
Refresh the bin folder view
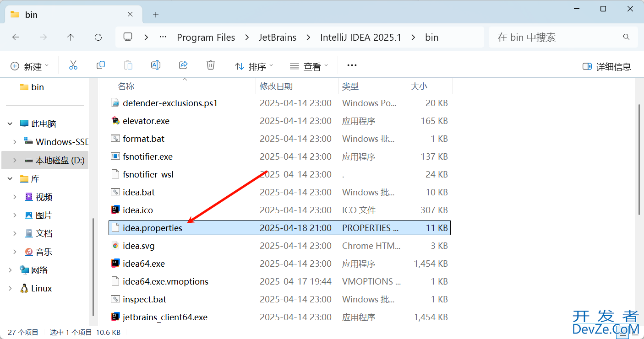pos(98,38)
